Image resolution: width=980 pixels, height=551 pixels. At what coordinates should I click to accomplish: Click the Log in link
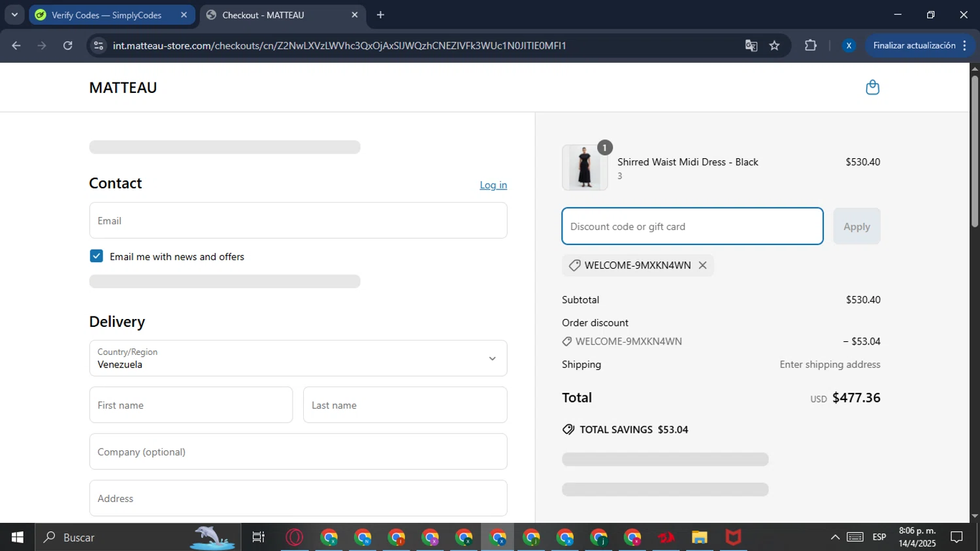pyautogui.click(x=493, y=185)
